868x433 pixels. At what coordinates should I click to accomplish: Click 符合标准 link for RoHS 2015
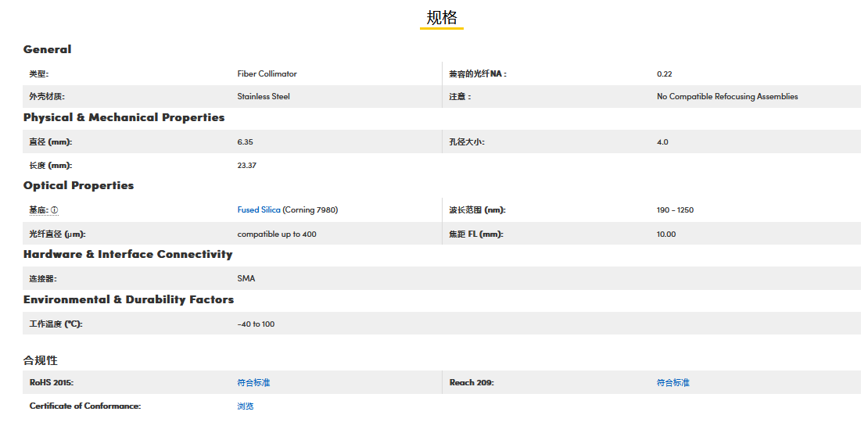(x=253, y=383)
